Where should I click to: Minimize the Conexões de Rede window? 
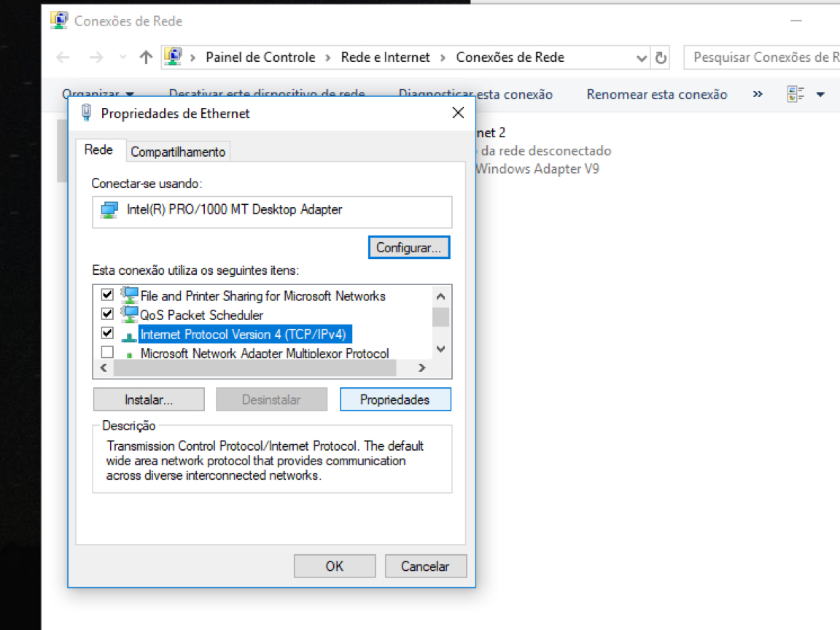pos(796,21)
